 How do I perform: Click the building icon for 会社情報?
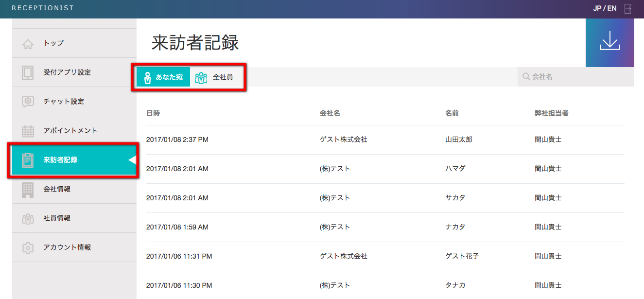click(x=28, y=189)
